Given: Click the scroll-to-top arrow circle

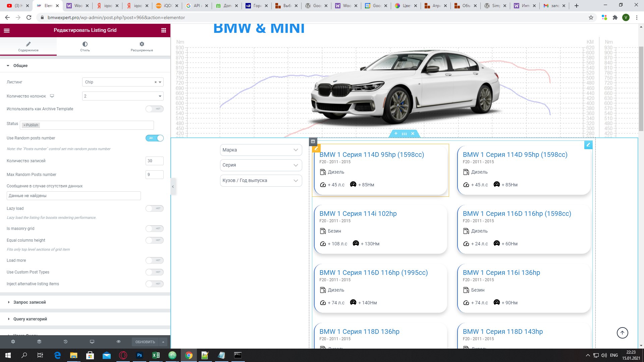Looking at the screenshot, I should (622, 333).
